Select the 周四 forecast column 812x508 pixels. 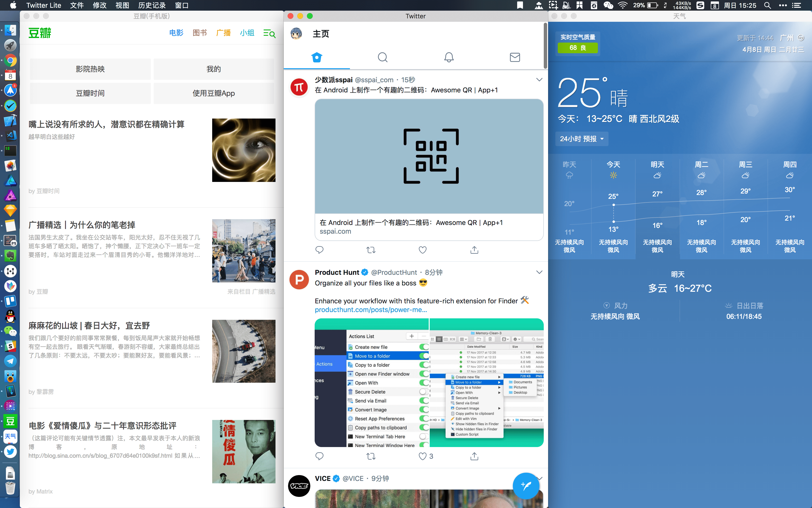(790, 207)
